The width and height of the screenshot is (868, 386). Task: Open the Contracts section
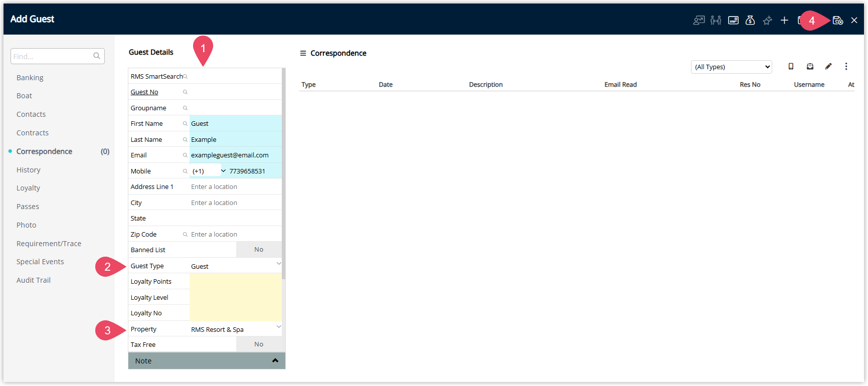(x=33, y=133)
